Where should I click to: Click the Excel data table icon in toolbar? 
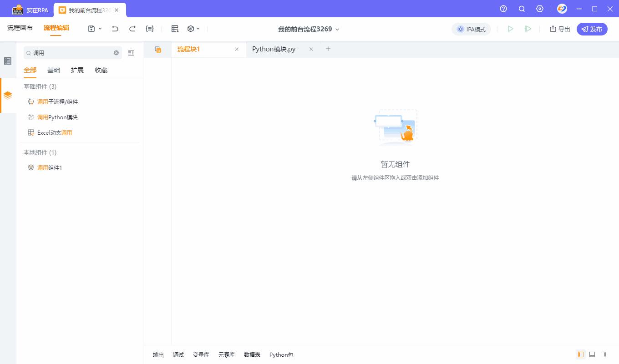pos(175,28)
